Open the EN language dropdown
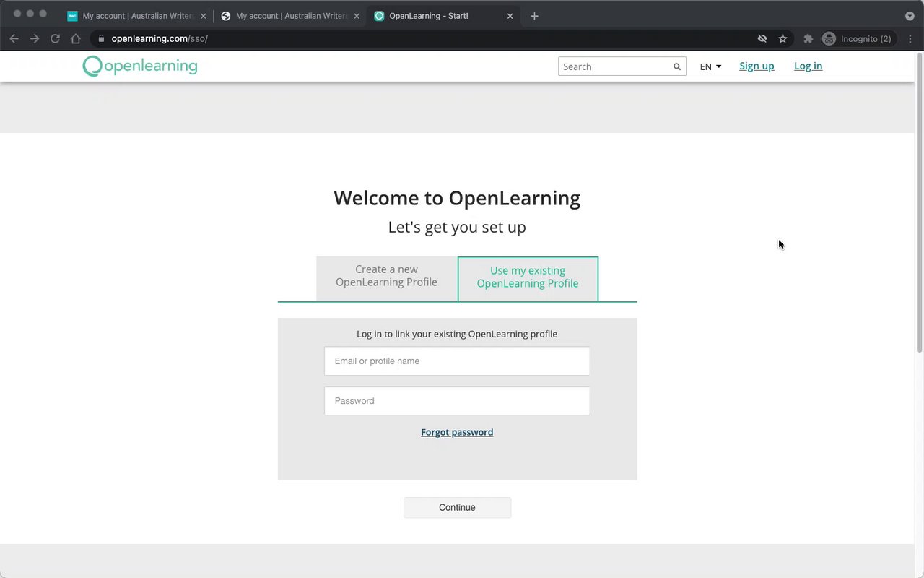This screenshot has height=578, width=924. pos(710,66)
